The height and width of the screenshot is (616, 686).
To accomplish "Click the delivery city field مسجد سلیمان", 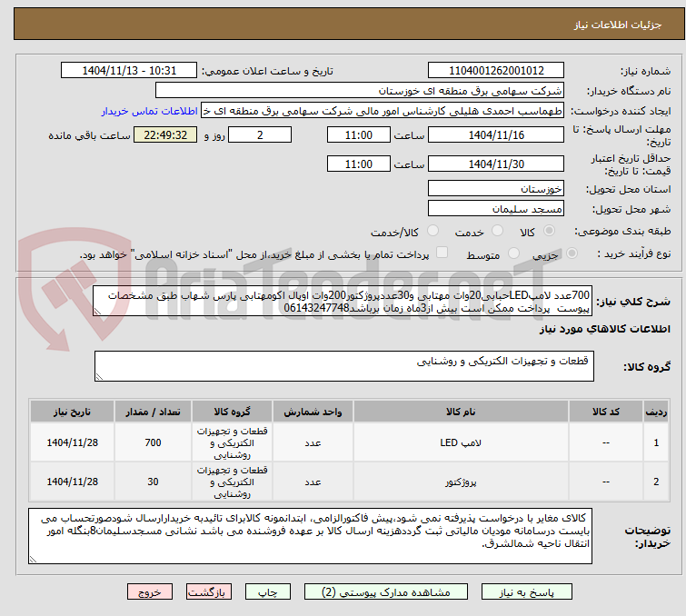I will [496, 209].
